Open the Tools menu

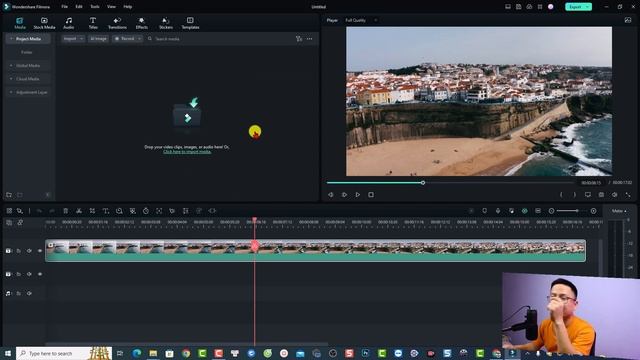click(95, 7)
